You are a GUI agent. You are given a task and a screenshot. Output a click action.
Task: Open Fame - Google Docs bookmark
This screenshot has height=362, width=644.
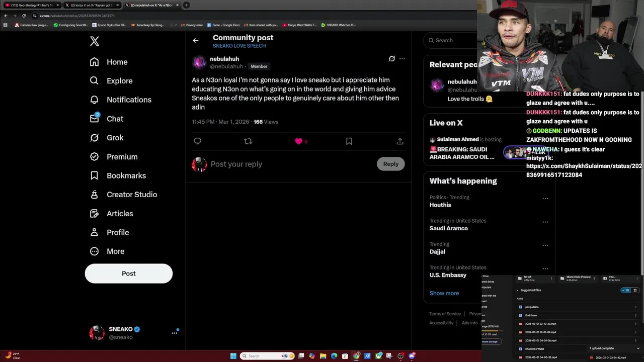(x=223, y=25)
